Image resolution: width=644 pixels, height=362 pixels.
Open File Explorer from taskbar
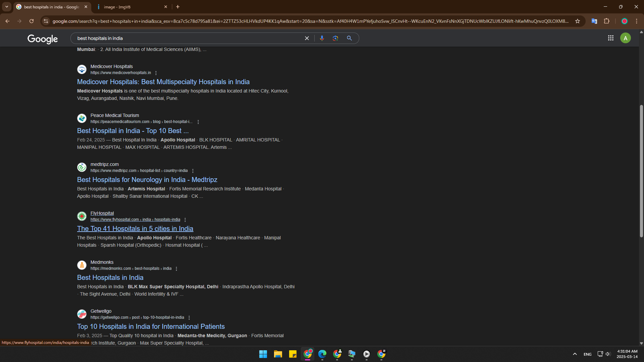(278, 354)
